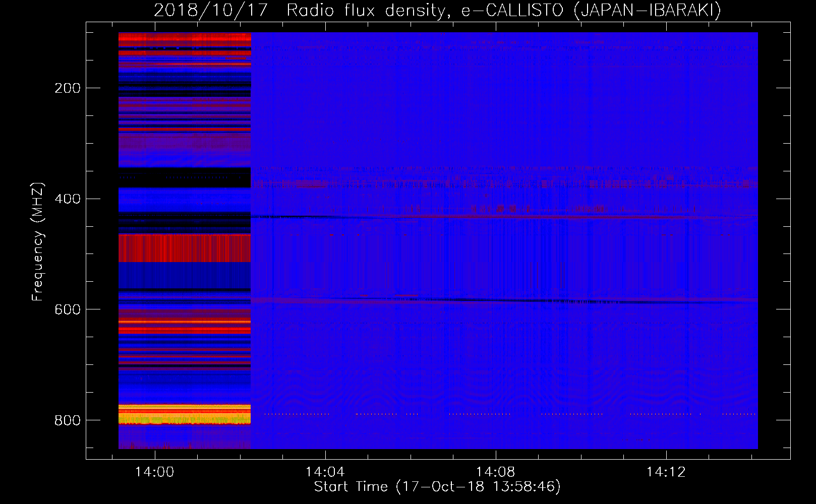Click the 14:08 time tick label
This screenshot has height=504, width=816.
pos(496,472)
